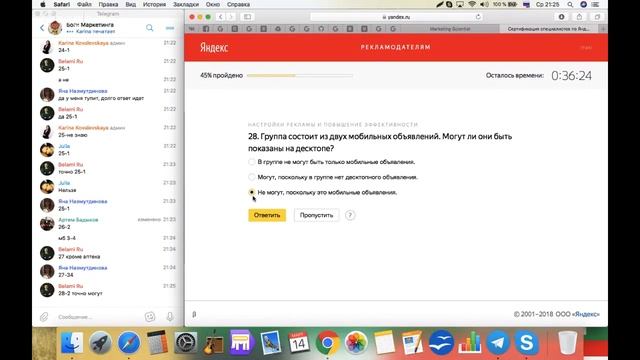Open Wi-Fi status in menu bar
This screenshot has height=360, width=640.
click(x=472, y=4)
